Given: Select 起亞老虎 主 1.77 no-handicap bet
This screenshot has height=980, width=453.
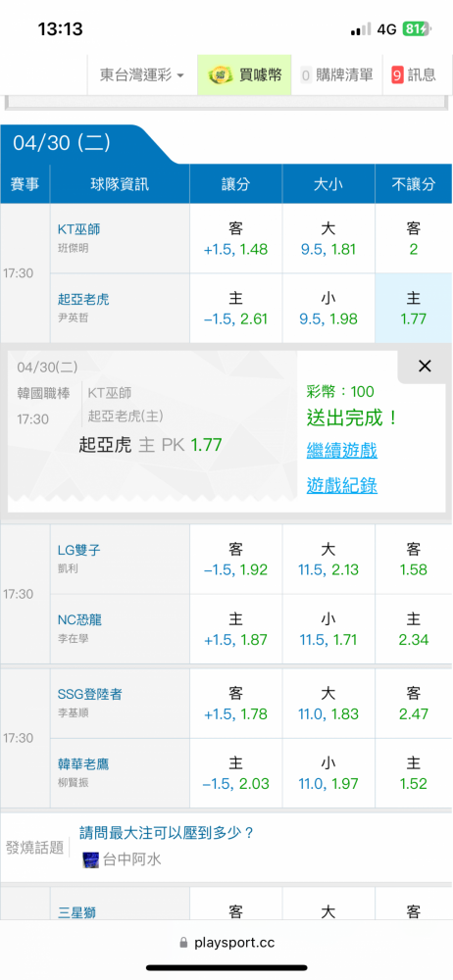Looking at the screenshot, I should (414, 308).
